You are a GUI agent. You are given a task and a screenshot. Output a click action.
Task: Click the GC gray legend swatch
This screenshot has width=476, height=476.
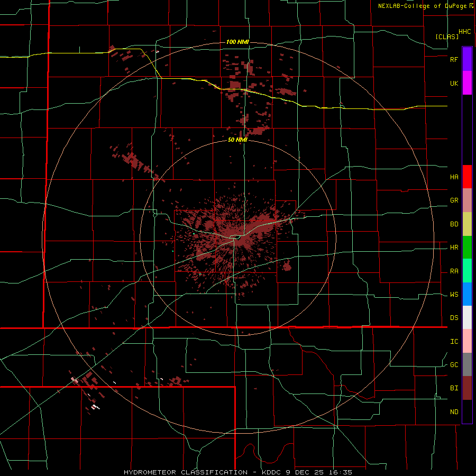pyautogui.click(x=467, y=364)
